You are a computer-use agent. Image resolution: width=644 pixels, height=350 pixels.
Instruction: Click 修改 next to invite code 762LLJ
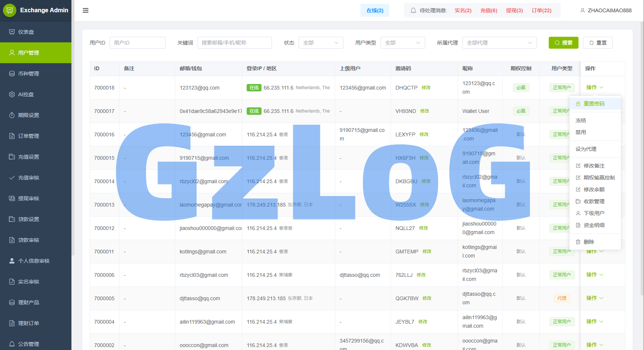pos(421,275)
